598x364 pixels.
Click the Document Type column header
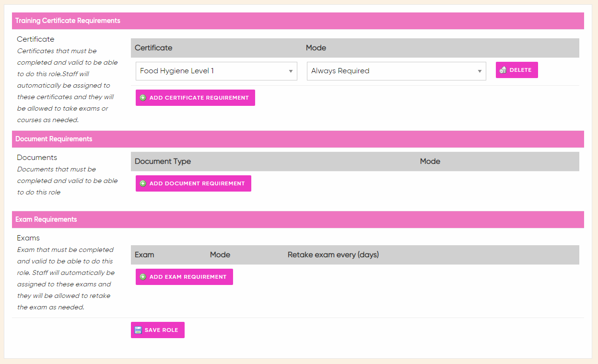click(x=162, y=161)
